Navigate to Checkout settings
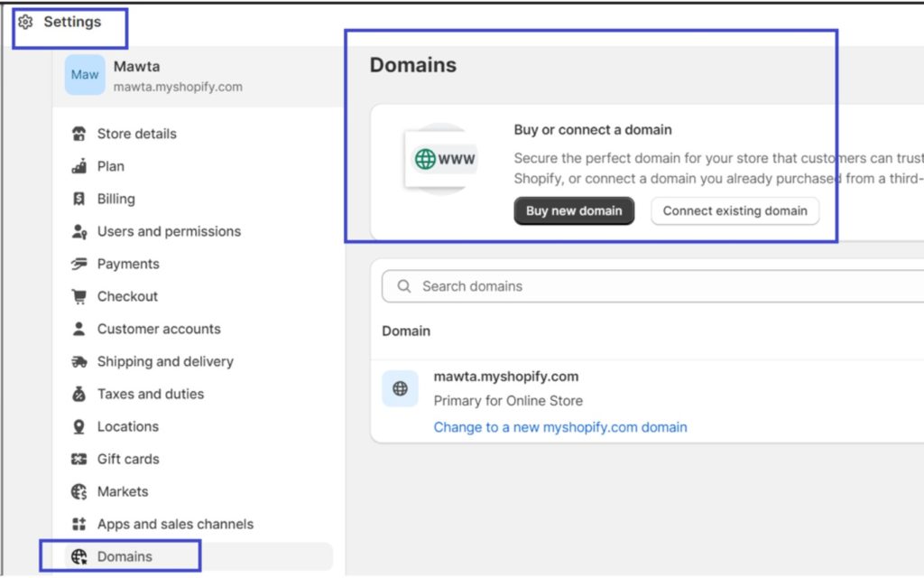This screenshot has width=924, height=578. (x=127, y=296)
